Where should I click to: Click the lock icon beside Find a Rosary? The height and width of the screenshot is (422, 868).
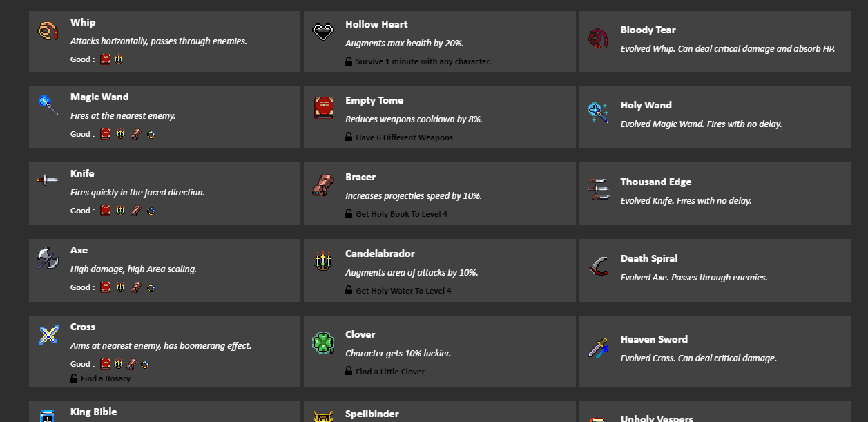point(74,378)
